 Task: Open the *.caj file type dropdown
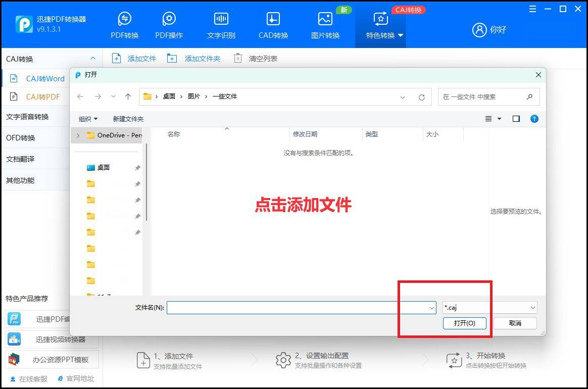click(532, 307)
